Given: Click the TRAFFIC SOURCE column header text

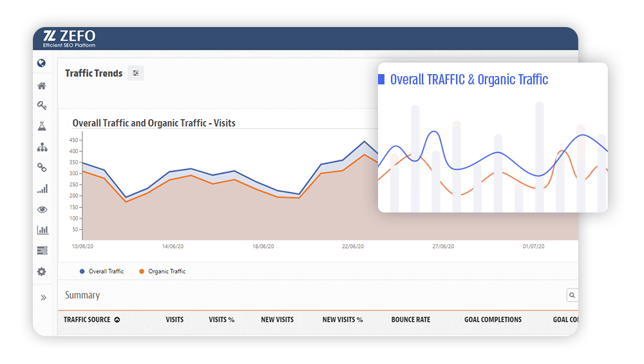Looking at the screenshot, I should [87, 320].
